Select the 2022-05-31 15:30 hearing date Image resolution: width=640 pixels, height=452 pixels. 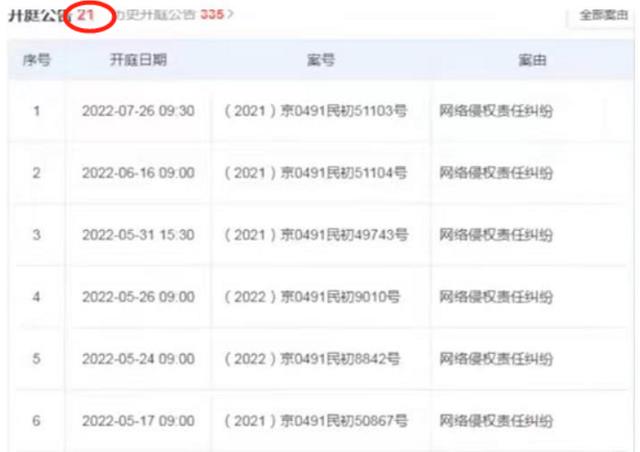(138, 235)
